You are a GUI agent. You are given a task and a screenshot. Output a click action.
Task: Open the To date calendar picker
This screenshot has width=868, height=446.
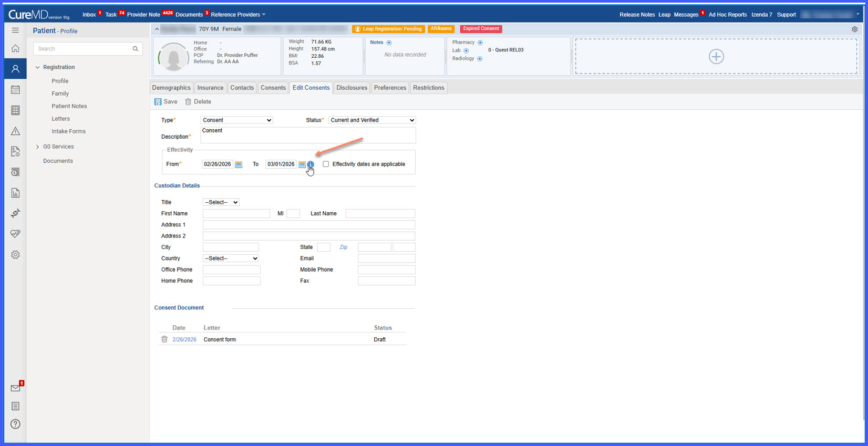pyautogui.click(x=302, y=164)
